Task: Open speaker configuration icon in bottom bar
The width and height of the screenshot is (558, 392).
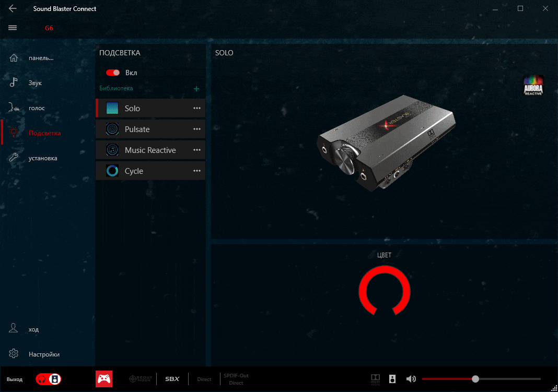Action: click(392, 379)
